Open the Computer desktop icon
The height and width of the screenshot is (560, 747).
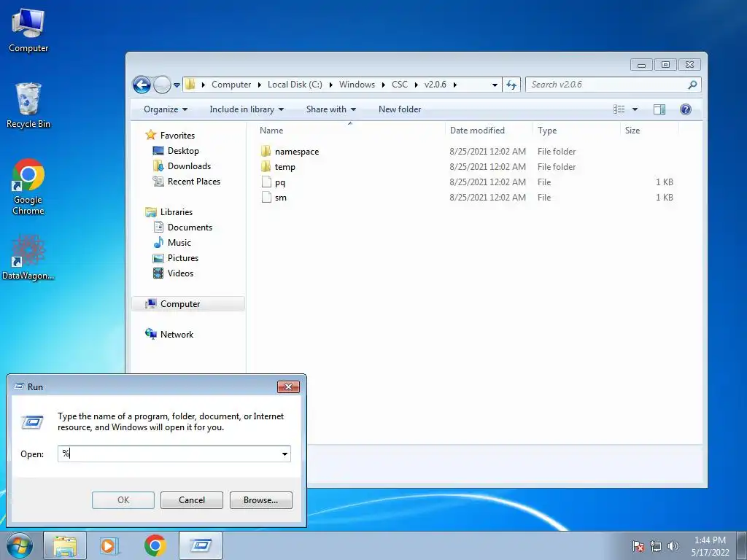tap(28, 31)
